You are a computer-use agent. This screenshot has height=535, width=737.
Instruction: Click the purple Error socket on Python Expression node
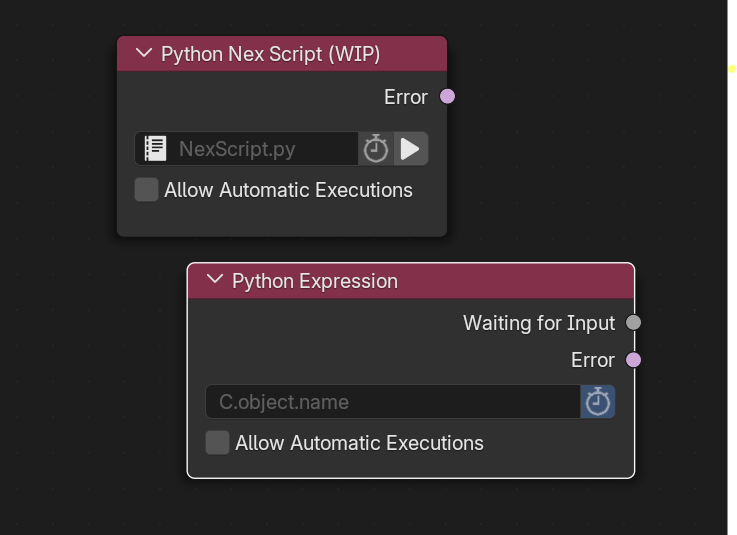coord(633,360)
